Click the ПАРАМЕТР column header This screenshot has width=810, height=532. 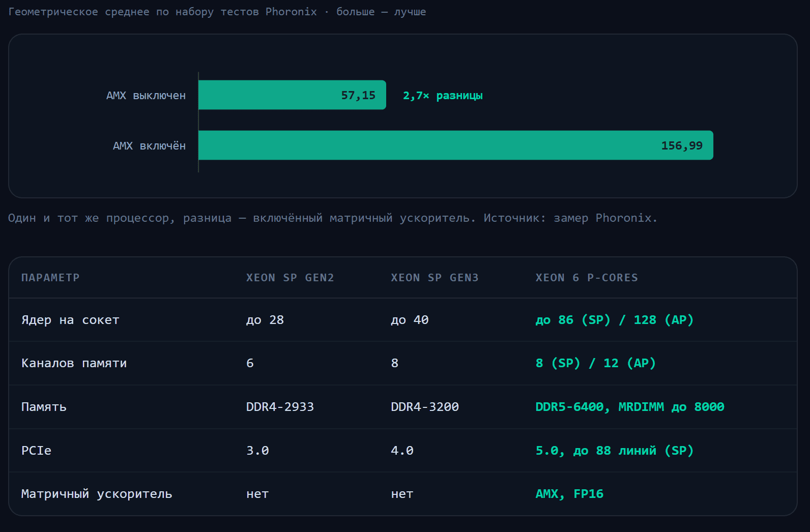(x=50, y=278)
